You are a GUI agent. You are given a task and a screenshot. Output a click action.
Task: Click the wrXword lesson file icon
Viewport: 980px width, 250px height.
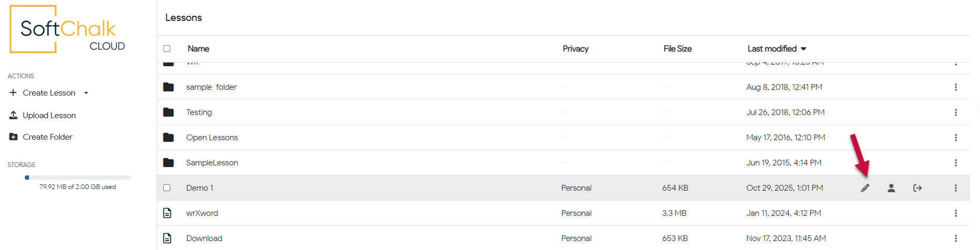pyautogui.click(x=167, y=213)
